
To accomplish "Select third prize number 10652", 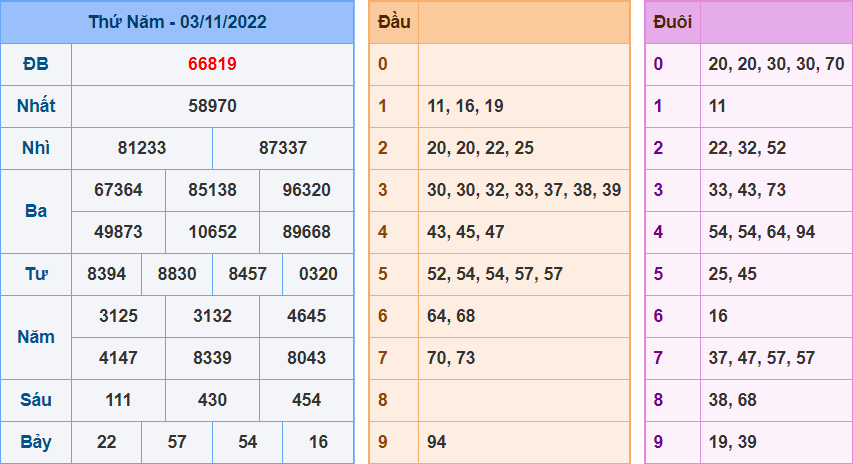I will coord(212,231).
